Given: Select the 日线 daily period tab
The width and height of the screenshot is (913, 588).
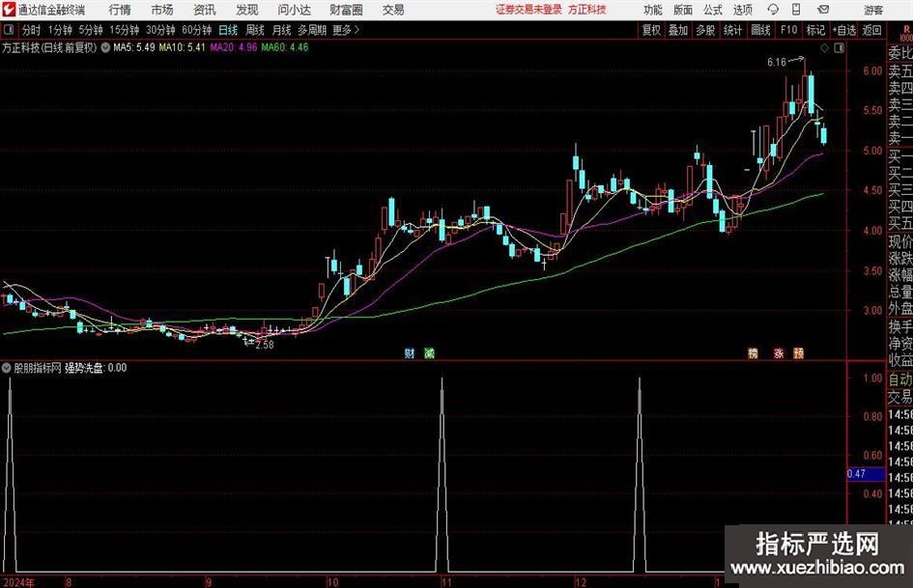Looking at the screenshot, I should [228, 30].
